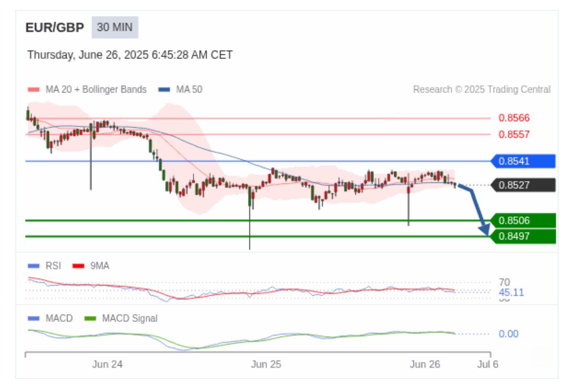Click the blue RSI legend swatch

click(x=33, y=266)
